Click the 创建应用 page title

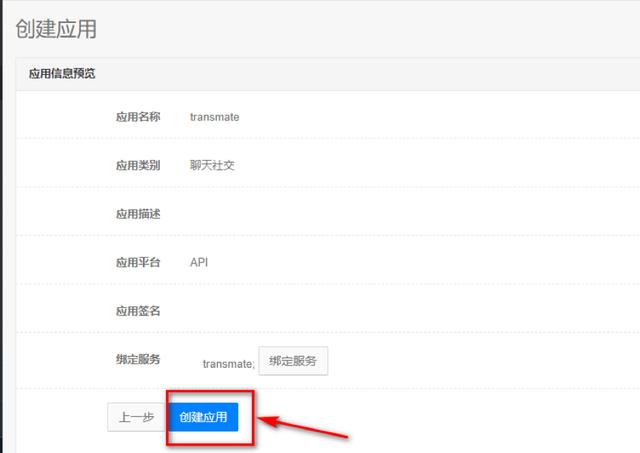pyautogui.click(x=56, y=29)
